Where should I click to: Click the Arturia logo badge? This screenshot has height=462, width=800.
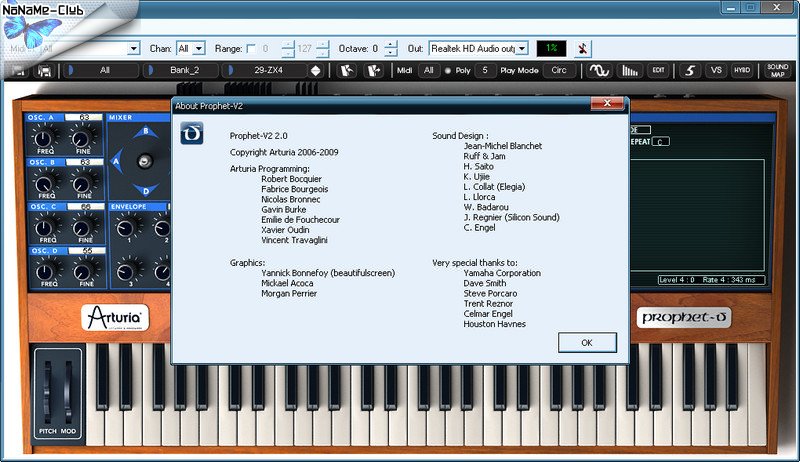click(115, 319)
